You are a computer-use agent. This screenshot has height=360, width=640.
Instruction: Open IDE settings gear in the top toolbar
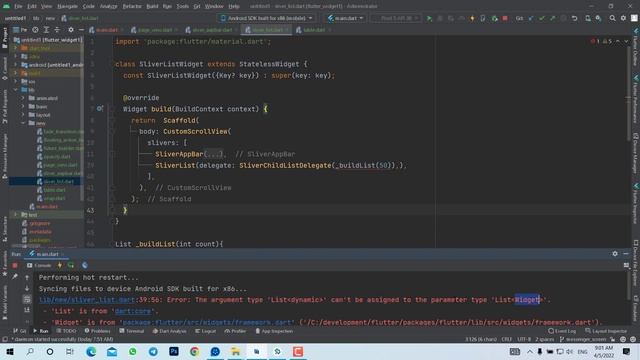tap(623, 18)
